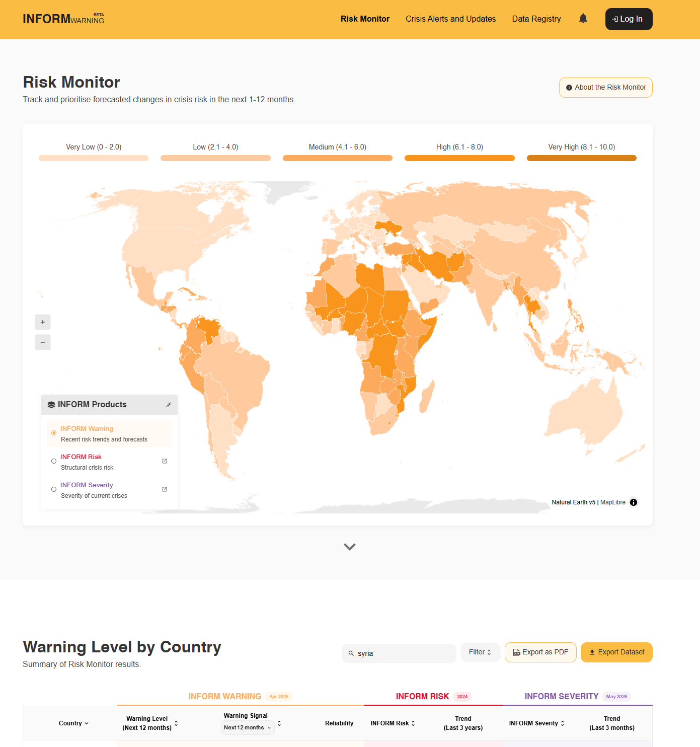Click the May 2026 severity badge

616,697
